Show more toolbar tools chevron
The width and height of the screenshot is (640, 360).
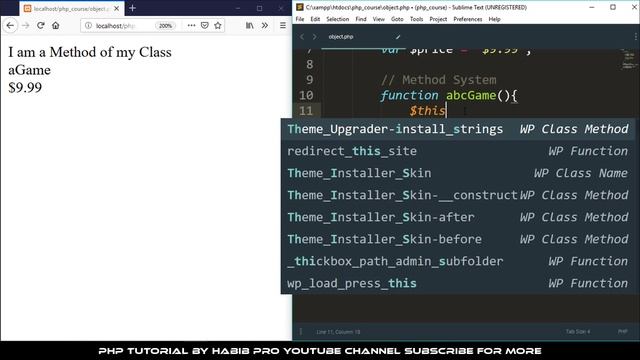264,25
